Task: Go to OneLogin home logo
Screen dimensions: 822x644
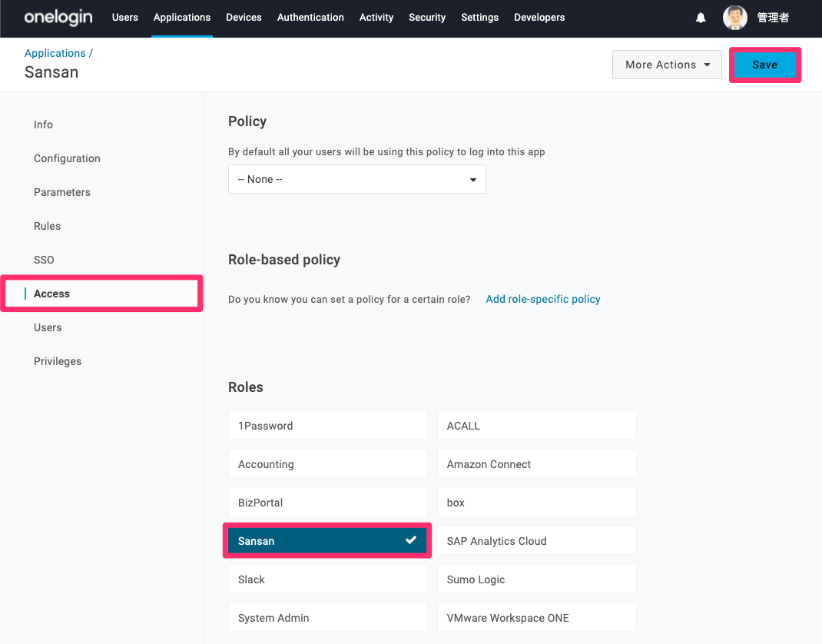Action: point(58,18)
